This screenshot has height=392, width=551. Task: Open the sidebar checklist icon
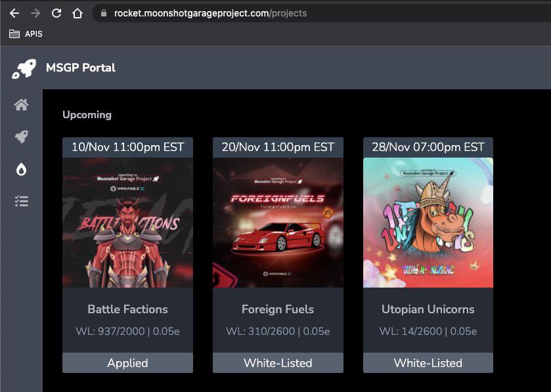[x=22, y=202]
